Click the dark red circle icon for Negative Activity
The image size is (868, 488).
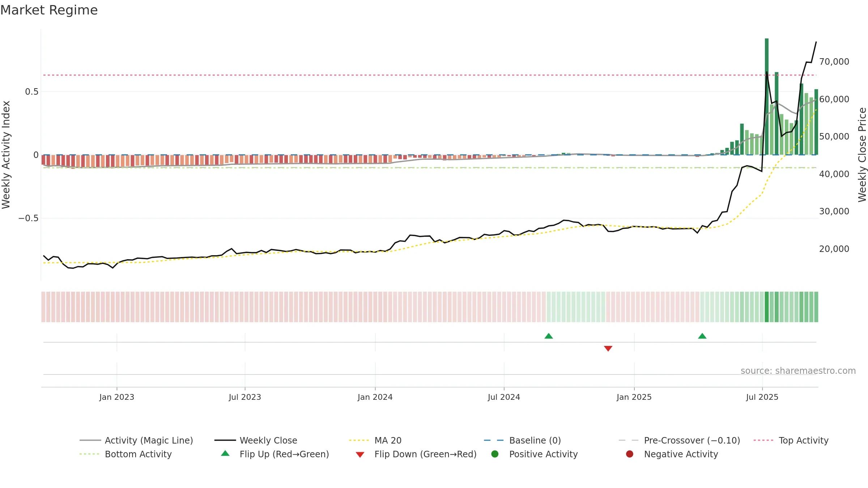[630, 454]
